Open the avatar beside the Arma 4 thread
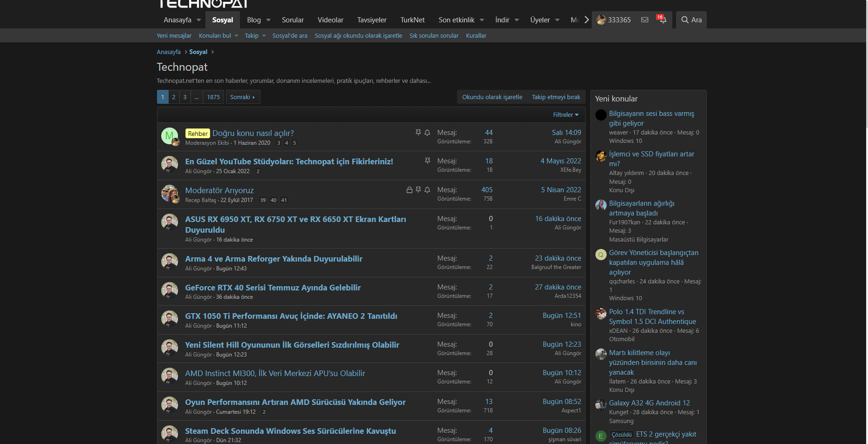This screenshot has width=868, height=444. (170, 262)
